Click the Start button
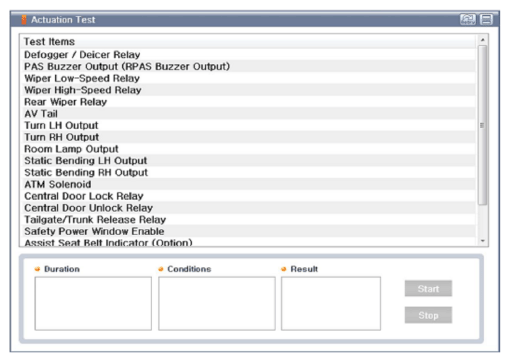The width and height of the screenshot is (510, 362). [428, 289]
